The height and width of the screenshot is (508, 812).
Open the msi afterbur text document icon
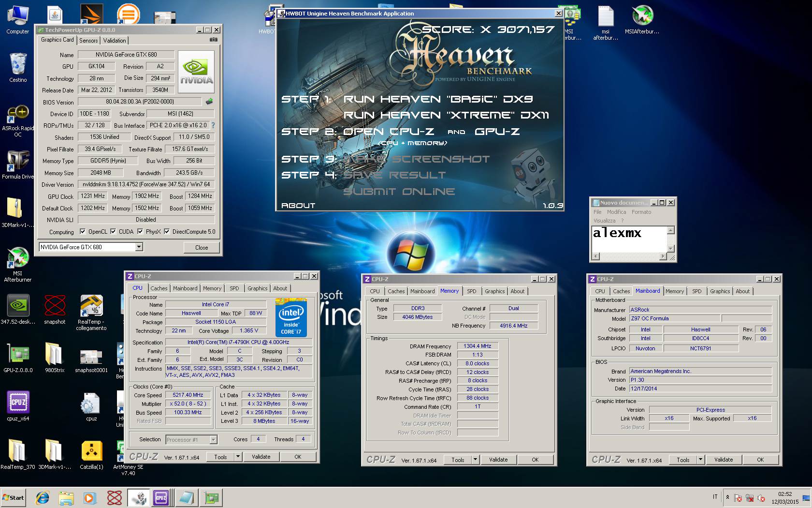pyautogui.click(x=606, y=22)
